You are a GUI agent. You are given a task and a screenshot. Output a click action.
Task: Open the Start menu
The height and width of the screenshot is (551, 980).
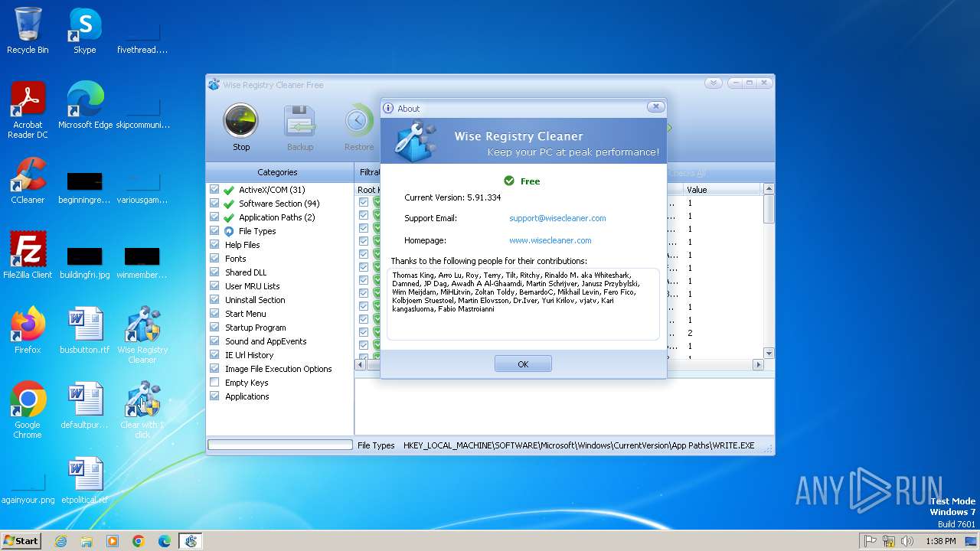click(21, 540)
